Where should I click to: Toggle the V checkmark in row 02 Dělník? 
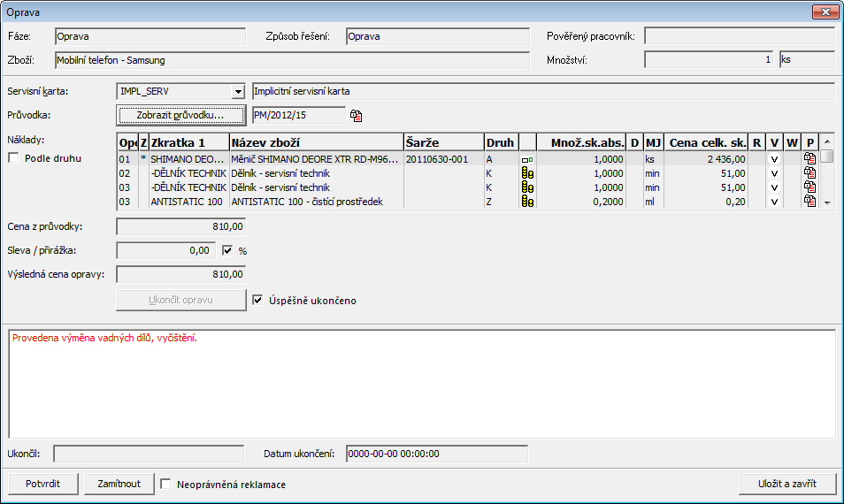[x=774, y=173]
